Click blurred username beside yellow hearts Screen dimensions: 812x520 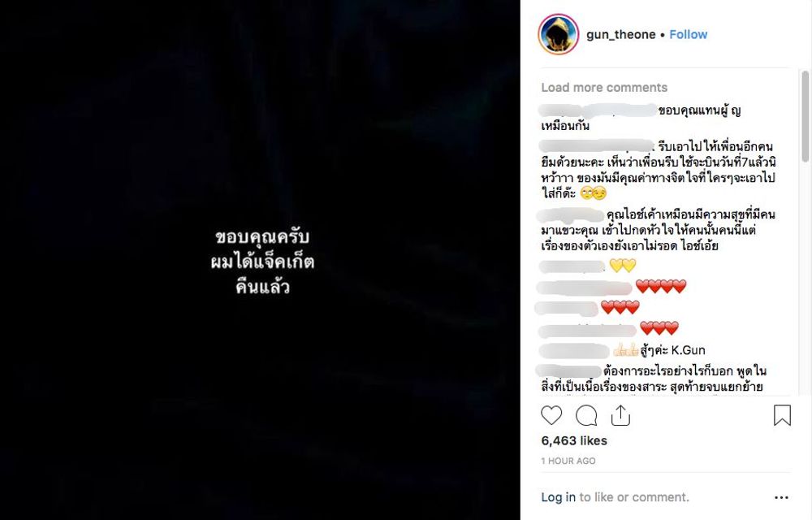[x=572, y=266]
